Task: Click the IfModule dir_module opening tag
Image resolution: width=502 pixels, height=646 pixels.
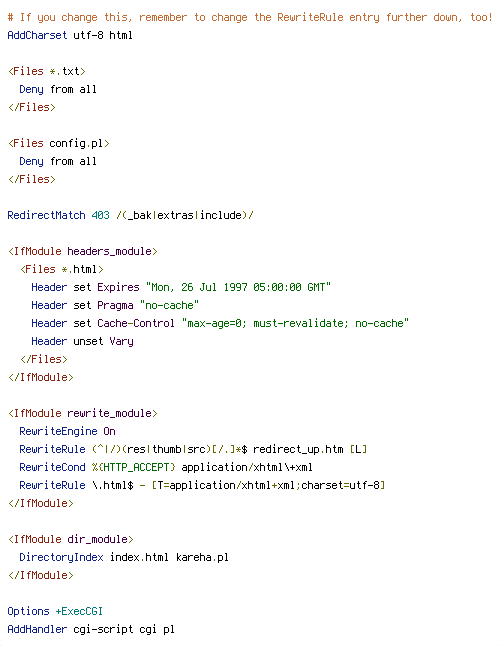Action: point(70,539)
